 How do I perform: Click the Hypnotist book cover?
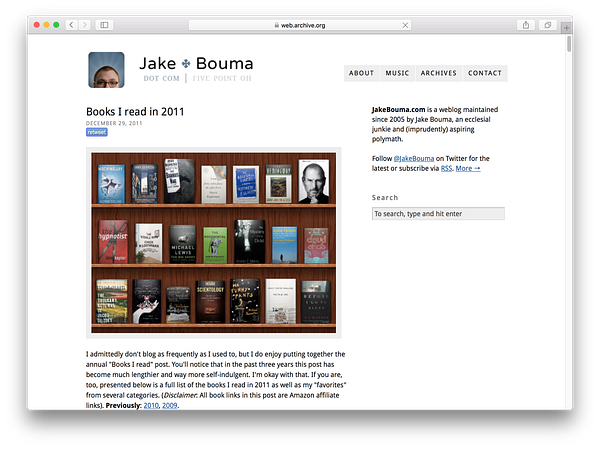113,242
